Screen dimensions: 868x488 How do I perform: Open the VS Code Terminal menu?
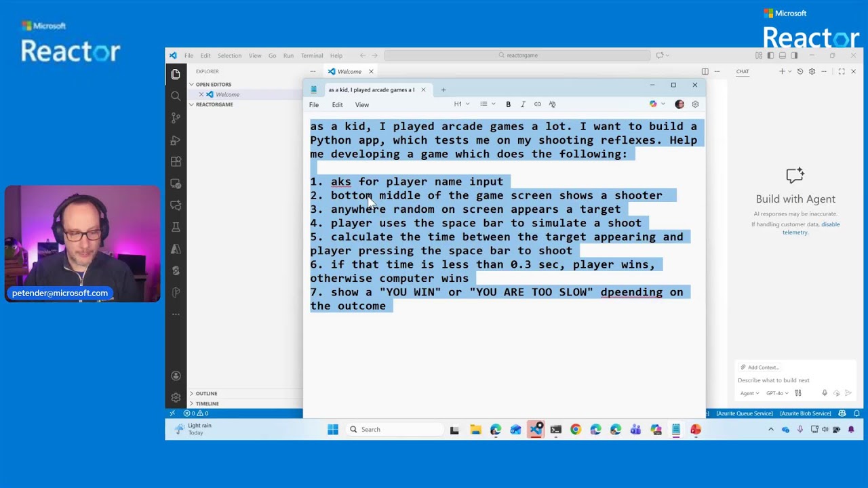311,56
